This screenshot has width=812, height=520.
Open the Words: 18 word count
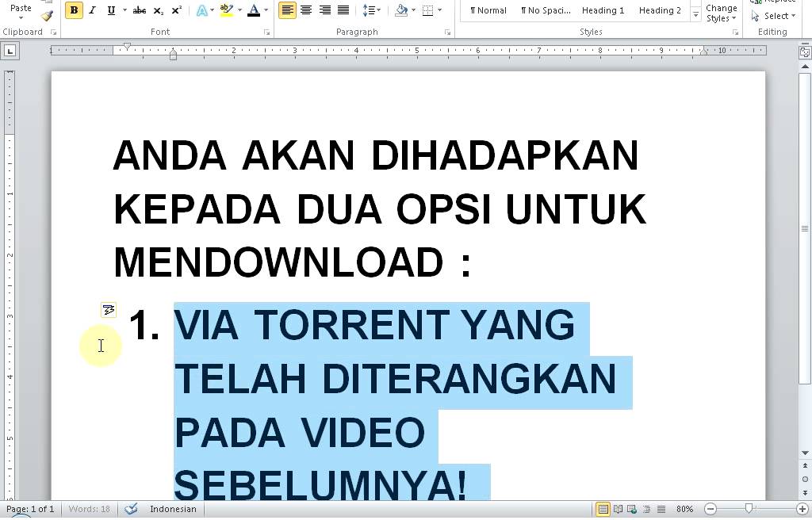[x=89, y=509]
